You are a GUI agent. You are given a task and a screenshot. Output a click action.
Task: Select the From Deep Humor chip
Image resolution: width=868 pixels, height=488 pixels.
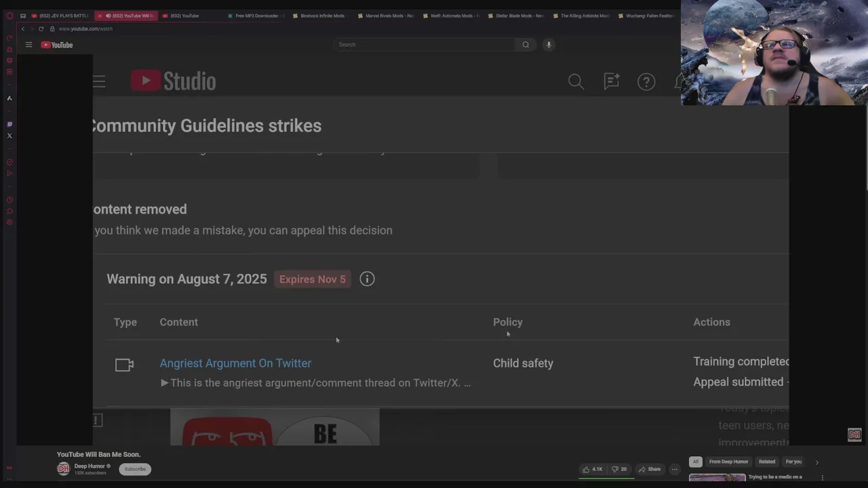tap(729, 462)
